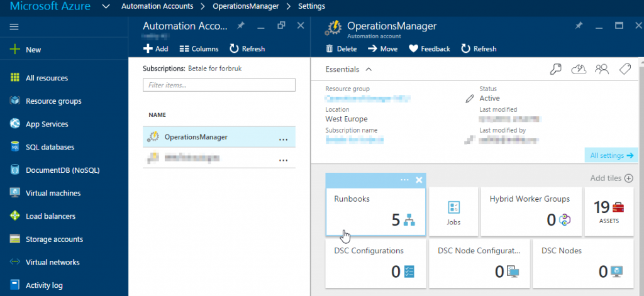Screen dimensions: 644x296
Task: Click Add tiles plus icon
Action: (628, 178)
